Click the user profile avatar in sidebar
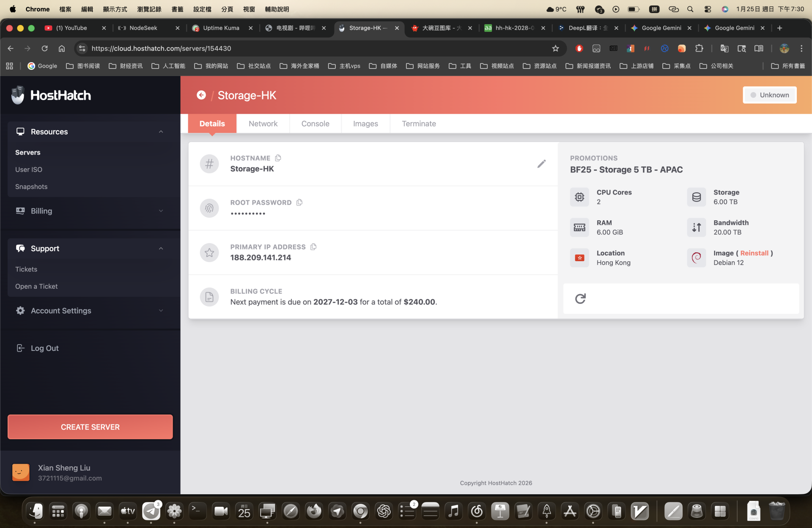812x528 pixels. pyautogui.click(x=21, y=473)
